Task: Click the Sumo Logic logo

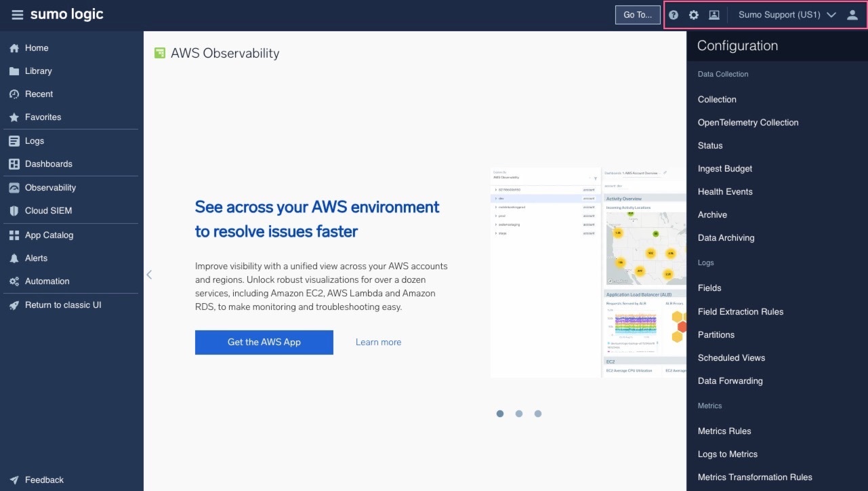Action: (x=67, y=14)
